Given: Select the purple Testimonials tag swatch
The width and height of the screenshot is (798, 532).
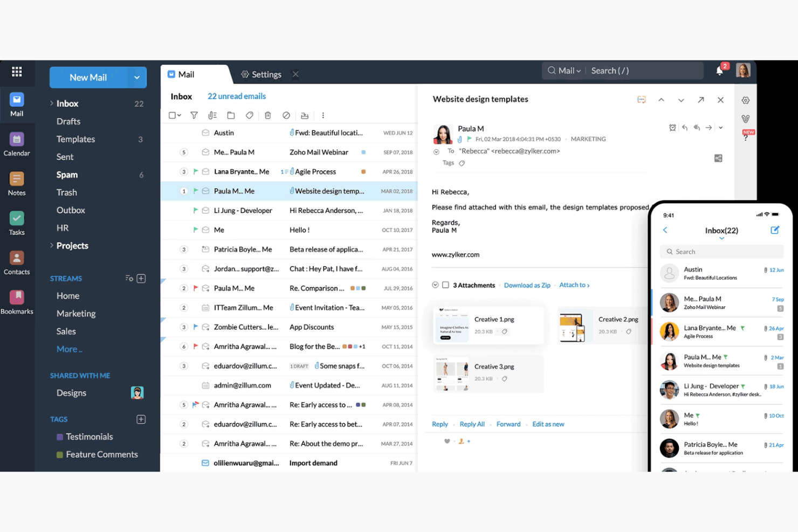Looking at the screenshot, I should (x=60, y=437).
